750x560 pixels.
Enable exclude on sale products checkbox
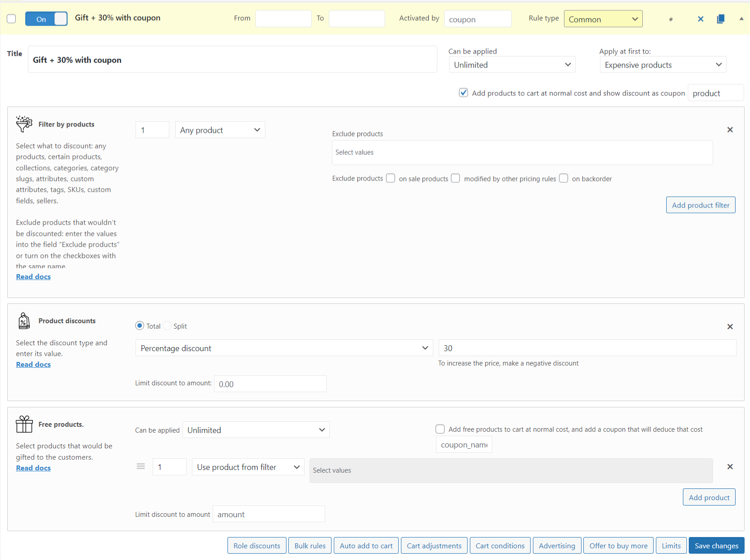click(391, 178)
